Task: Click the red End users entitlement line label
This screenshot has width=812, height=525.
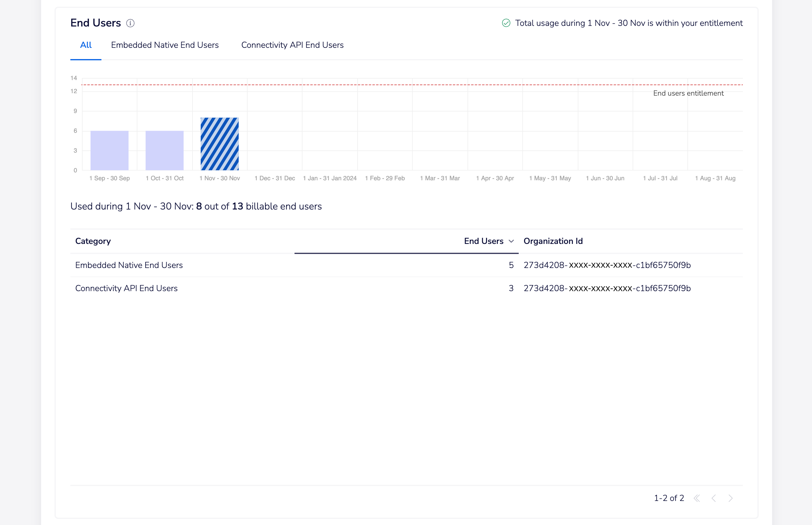Action: (688, 93)
